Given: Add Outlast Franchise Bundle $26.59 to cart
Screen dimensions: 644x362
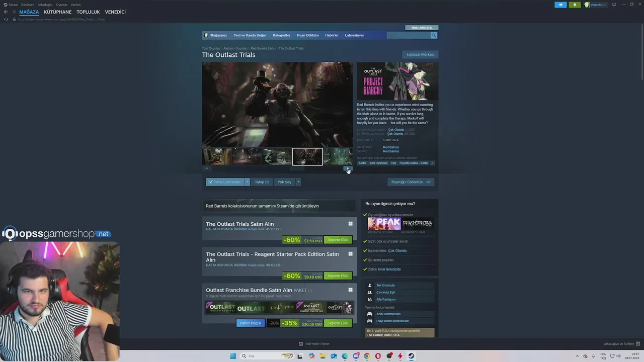Looking at the screenshot, I should point(338,323).
